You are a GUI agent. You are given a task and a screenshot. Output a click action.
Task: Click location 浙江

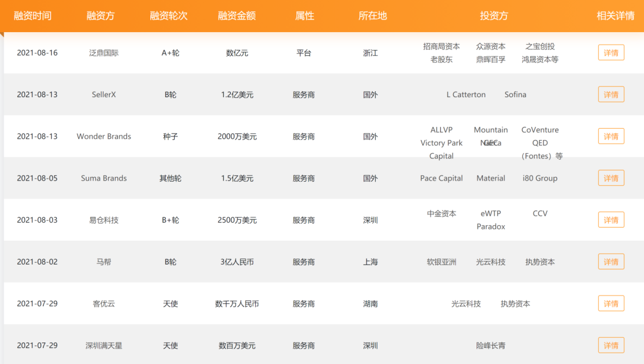[370, 53]
